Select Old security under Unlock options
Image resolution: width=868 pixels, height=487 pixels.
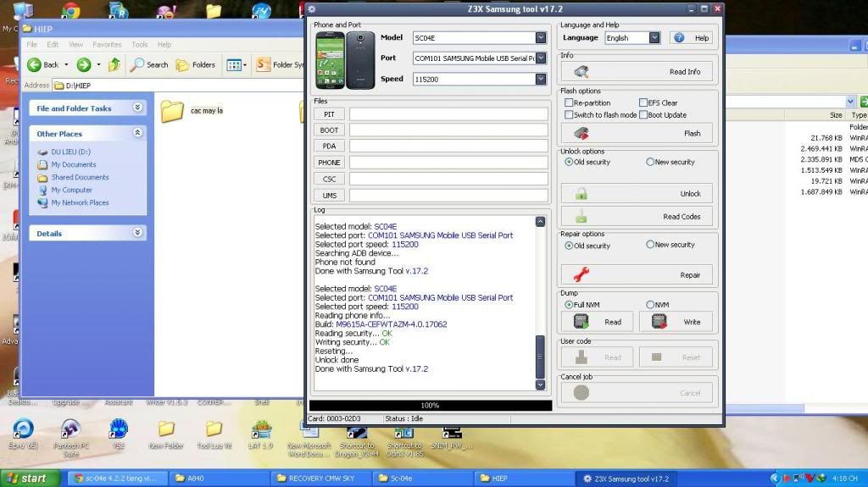pos(569,162)
